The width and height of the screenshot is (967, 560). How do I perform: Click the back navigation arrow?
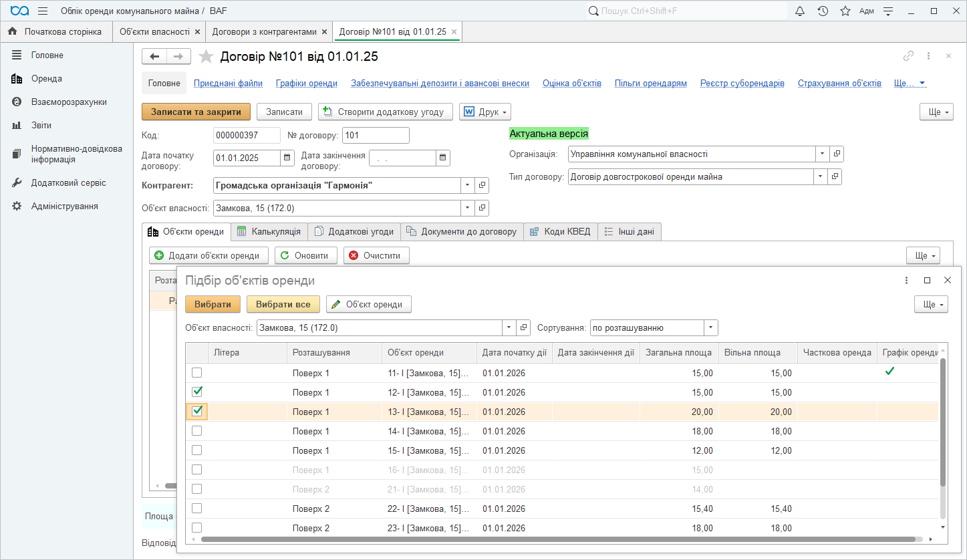[154, 57]
